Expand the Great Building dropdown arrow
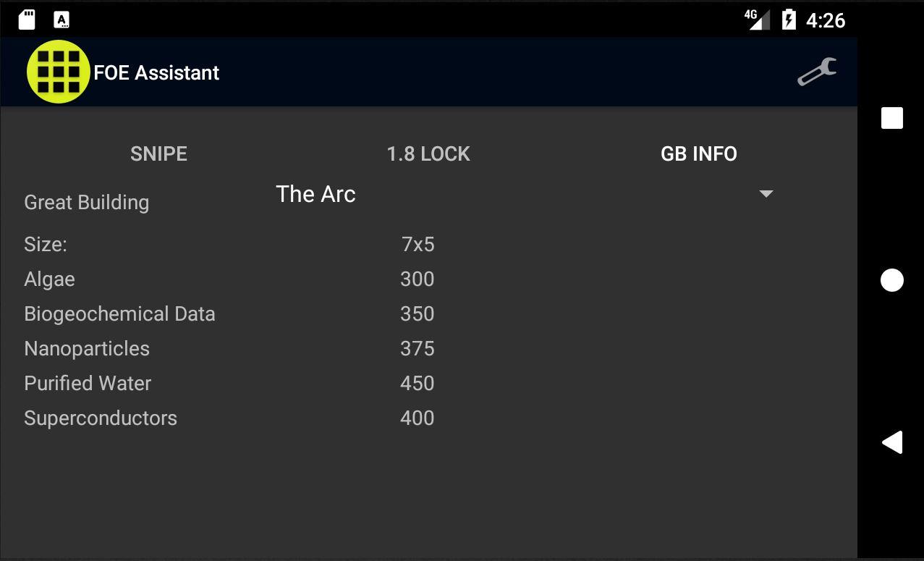 click(766, 194)
